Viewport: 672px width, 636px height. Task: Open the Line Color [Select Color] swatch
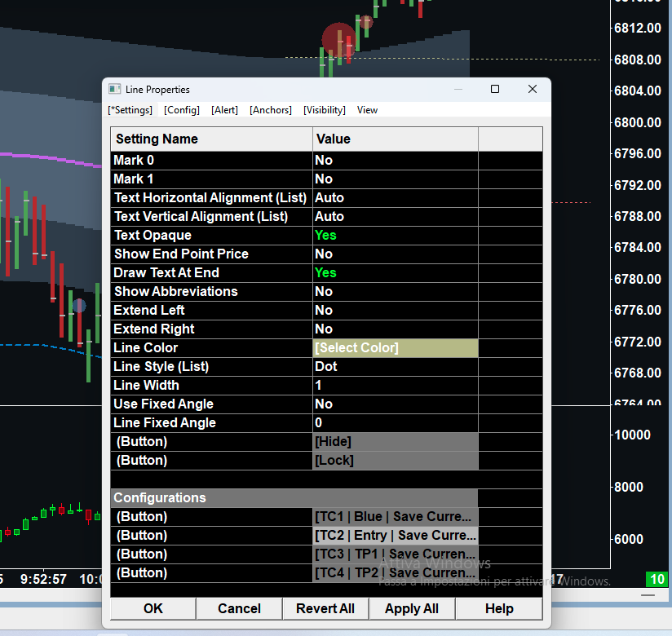[396, 348]
